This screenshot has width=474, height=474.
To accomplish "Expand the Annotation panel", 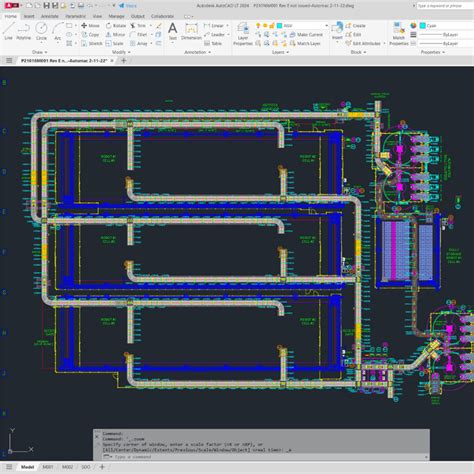I will pos(197,52).
